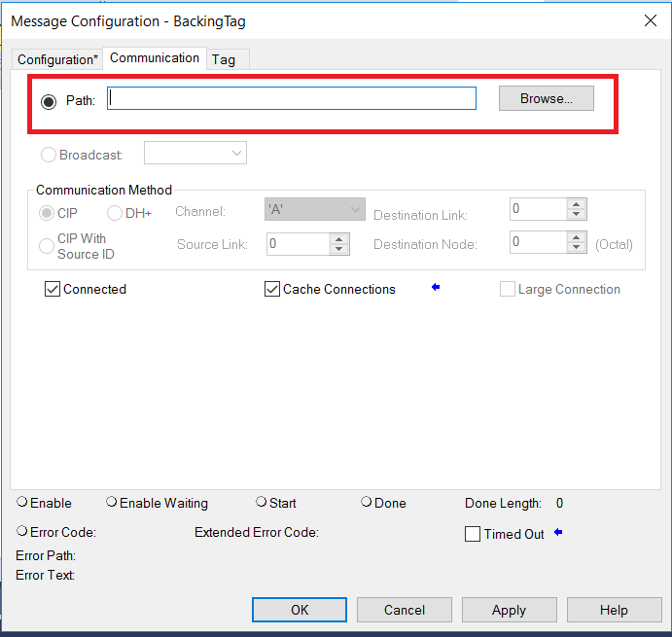Enable the Timed Out checkbox
Screen dimensions: 672x637
click(473, 534)
